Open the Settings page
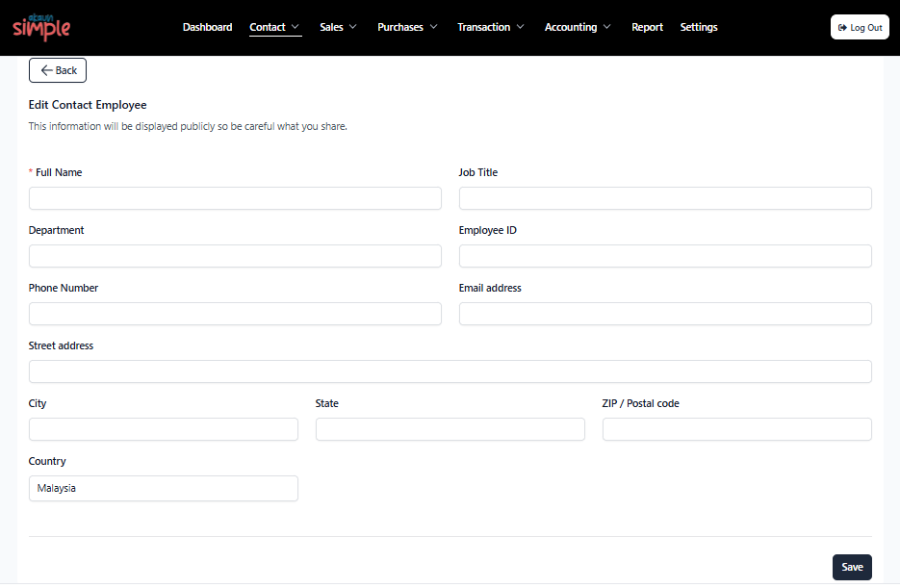 tap(699, 27)
